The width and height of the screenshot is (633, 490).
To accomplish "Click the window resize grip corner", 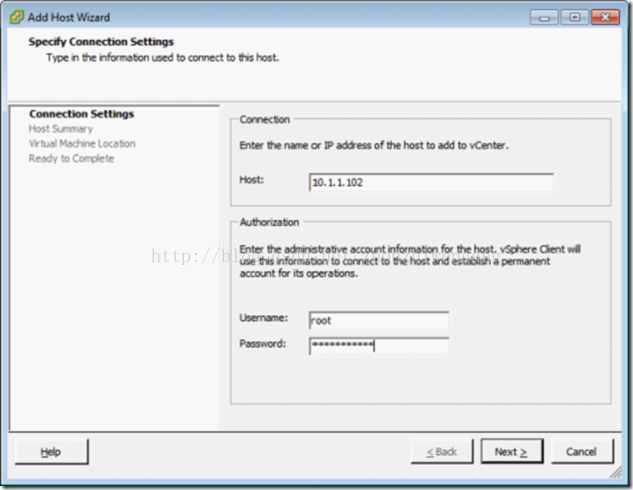I will coord(616,472).
